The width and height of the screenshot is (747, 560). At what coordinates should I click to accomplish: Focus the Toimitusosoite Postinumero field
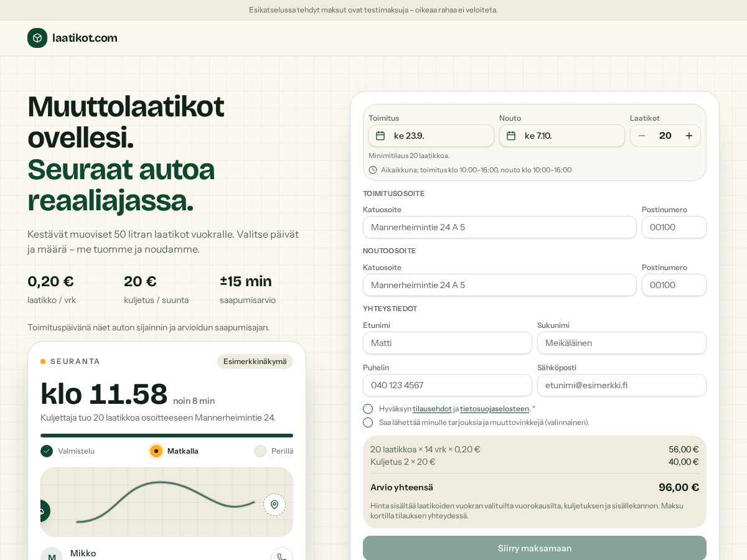(x=674, y=227)
